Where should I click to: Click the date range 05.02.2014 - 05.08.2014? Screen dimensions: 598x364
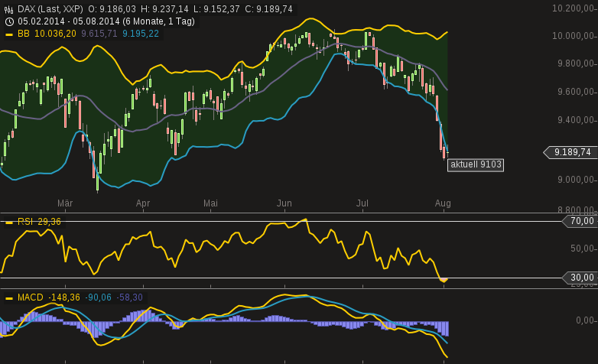69,21
